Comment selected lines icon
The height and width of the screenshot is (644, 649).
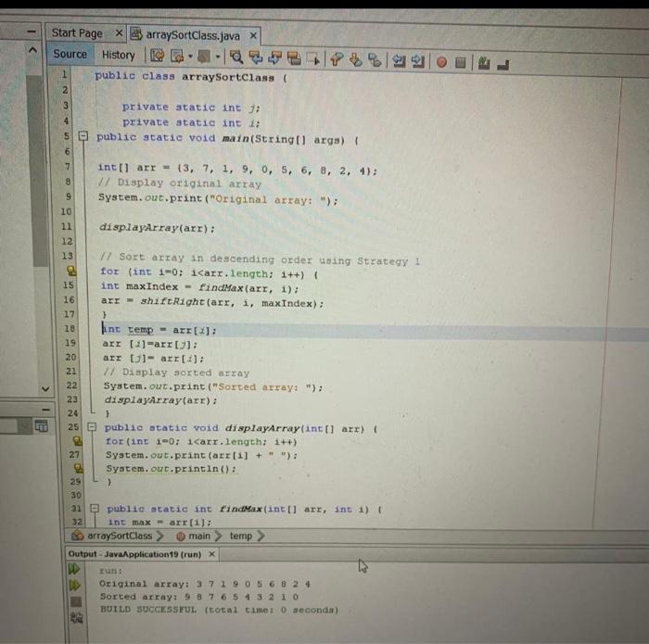tap(484, 63)
